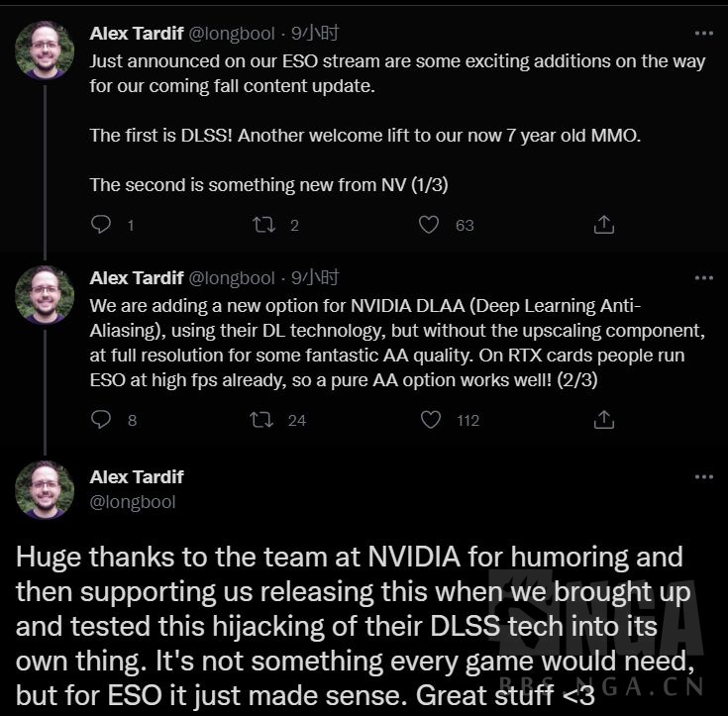Open @longbool handle in the second tweet
This screenshot has height=716, width=728.
[232, 278]
